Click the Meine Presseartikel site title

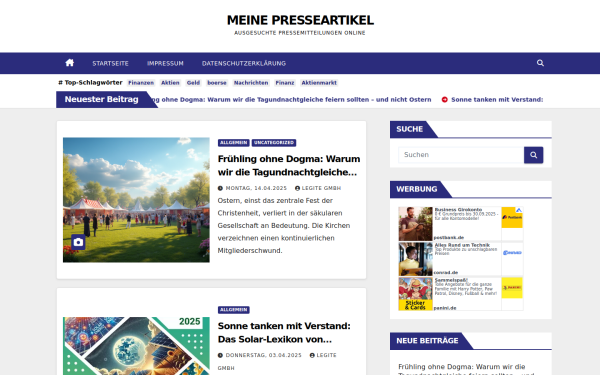pos(300,20)
